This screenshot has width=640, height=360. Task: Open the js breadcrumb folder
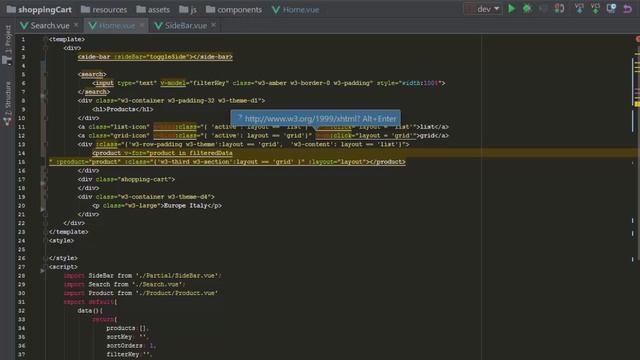point(188,9)
